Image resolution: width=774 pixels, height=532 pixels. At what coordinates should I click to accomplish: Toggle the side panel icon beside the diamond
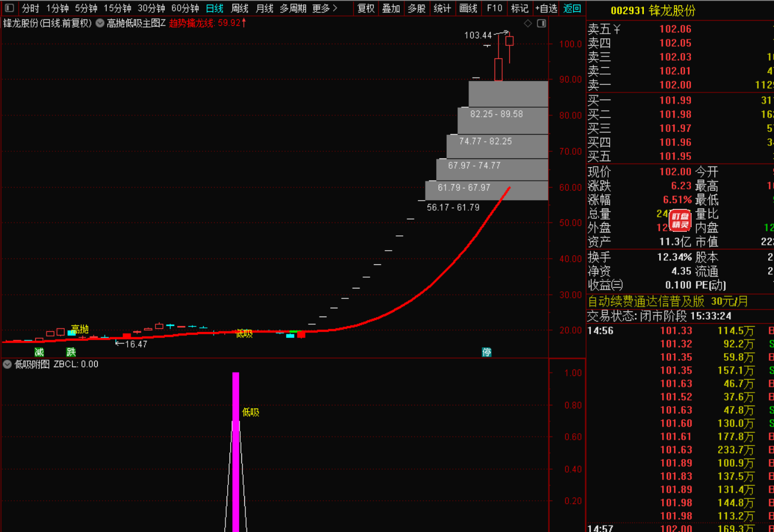click(542, 24)
